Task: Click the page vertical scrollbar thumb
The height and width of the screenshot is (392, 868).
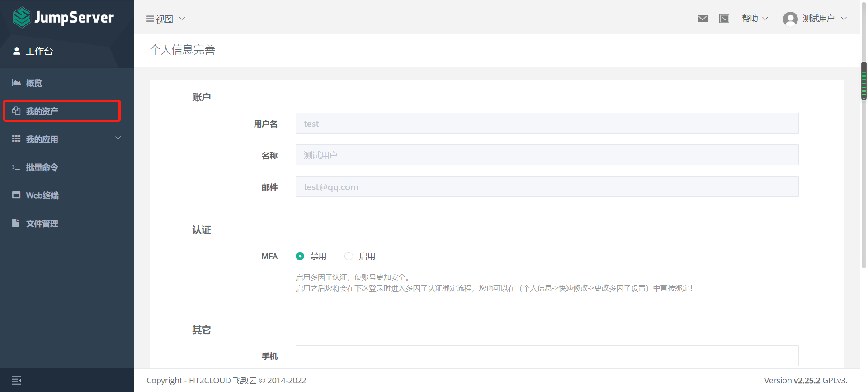Action: [863, 81]
